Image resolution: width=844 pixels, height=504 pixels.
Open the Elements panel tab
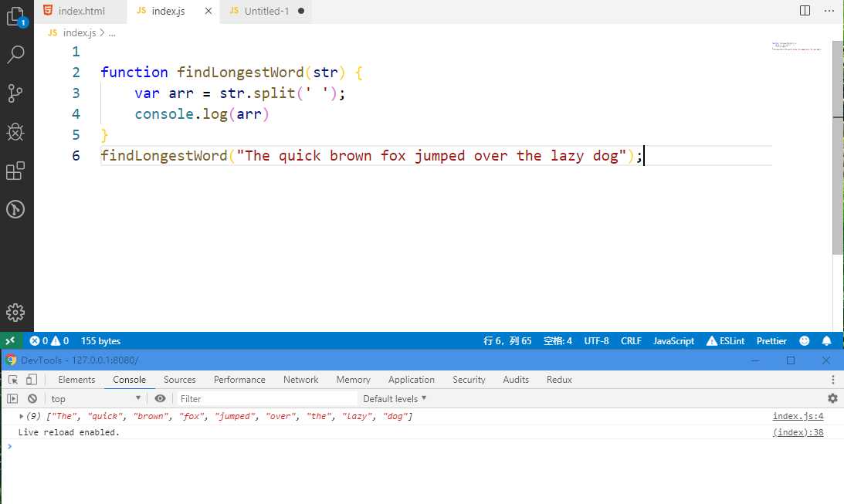[76, 380]
